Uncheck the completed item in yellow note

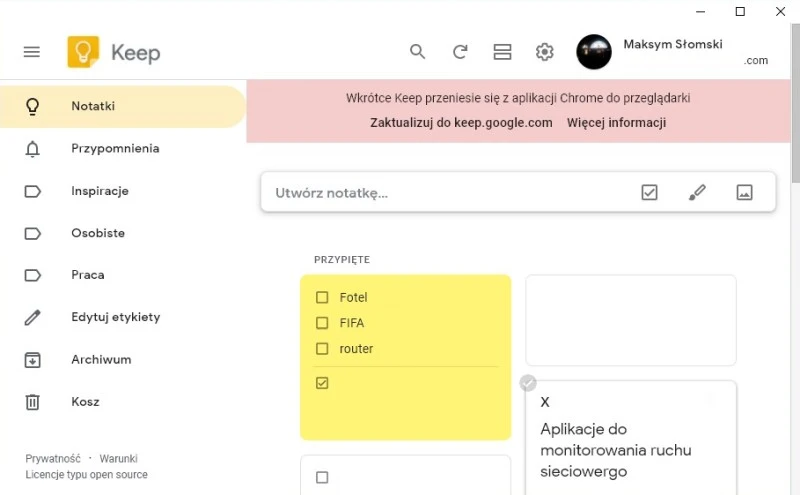click(x=322, y=383)
